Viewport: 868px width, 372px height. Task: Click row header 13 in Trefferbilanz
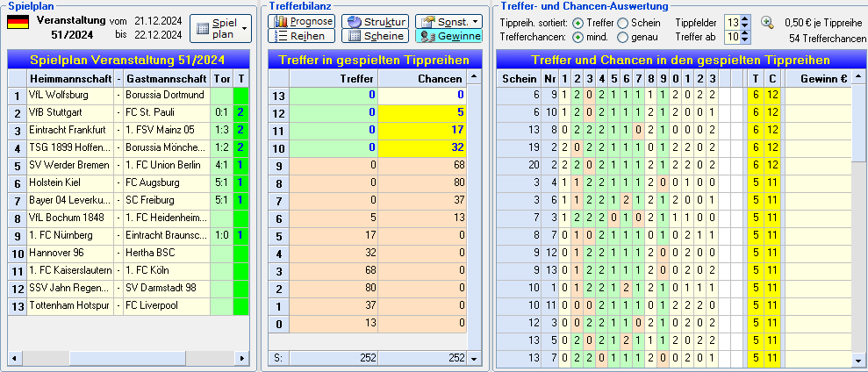coord(278,96)
